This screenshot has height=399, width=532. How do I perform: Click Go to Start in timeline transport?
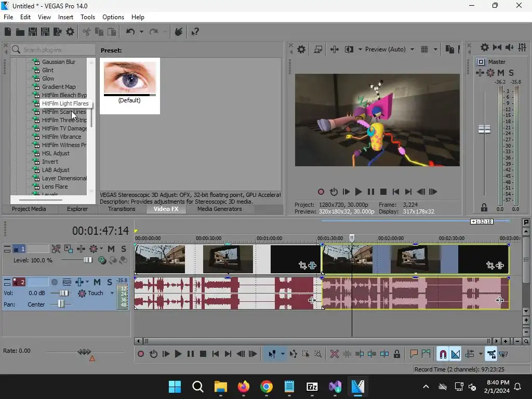click(216, 354)
